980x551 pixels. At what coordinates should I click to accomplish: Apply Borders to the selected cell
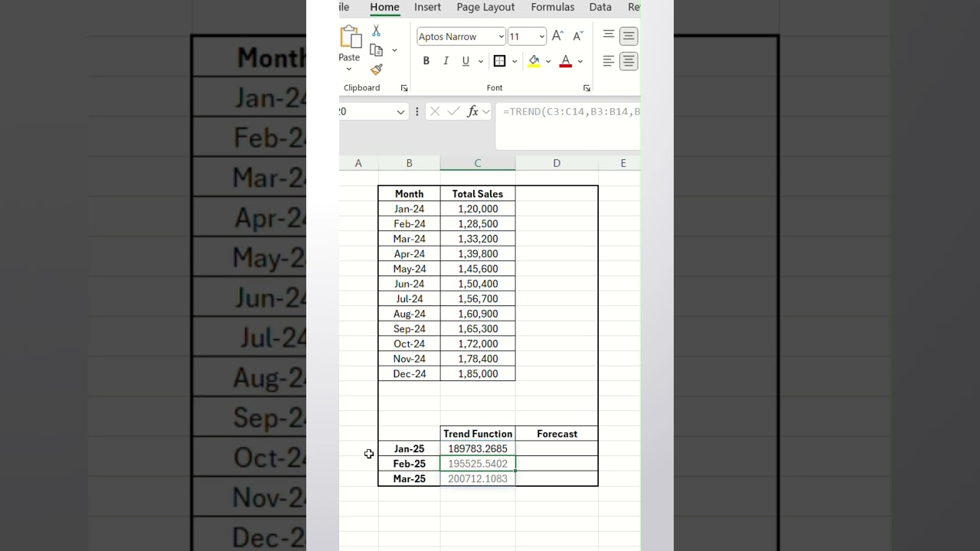pyautogui.click(x=500, y=61)
